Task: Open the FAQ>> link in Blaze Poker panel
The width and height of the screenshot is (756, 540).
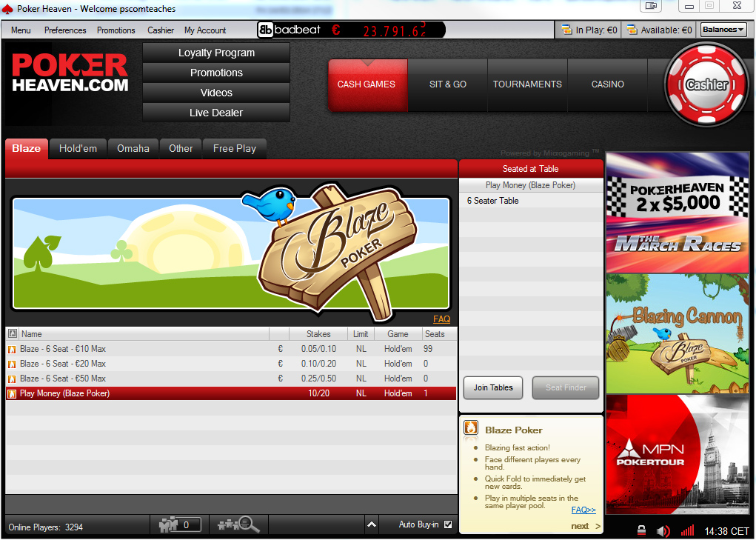Action: click(x=583, y=510)
